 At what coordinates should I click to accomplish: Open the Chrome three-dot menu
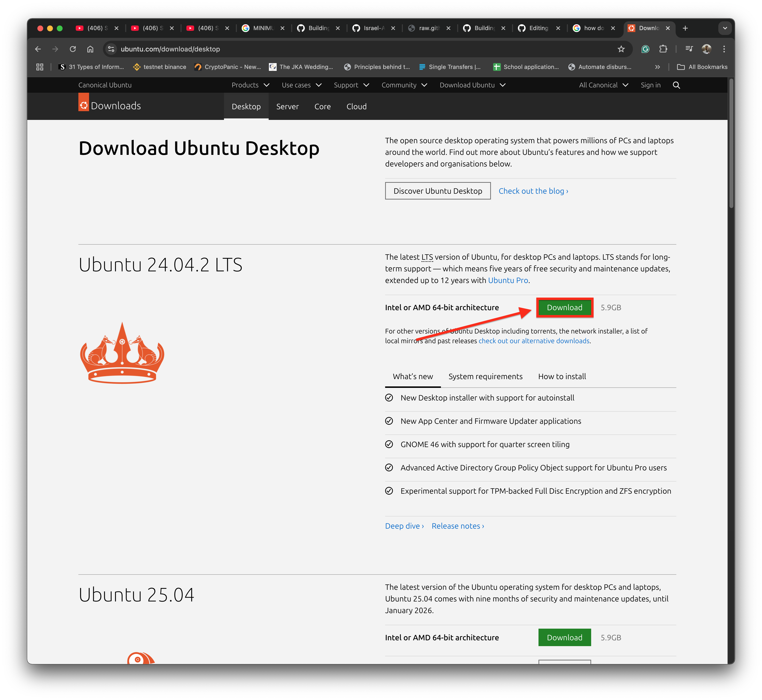pos(724,49)
